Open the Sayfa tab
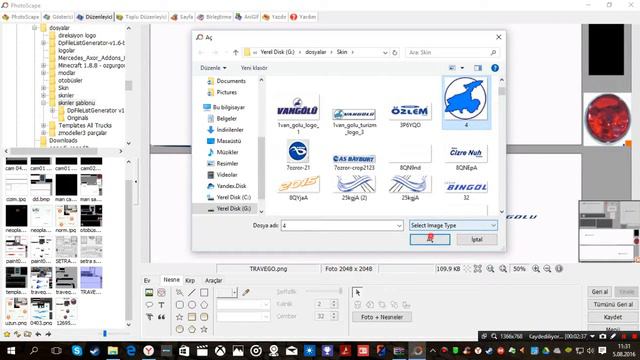 182,17
